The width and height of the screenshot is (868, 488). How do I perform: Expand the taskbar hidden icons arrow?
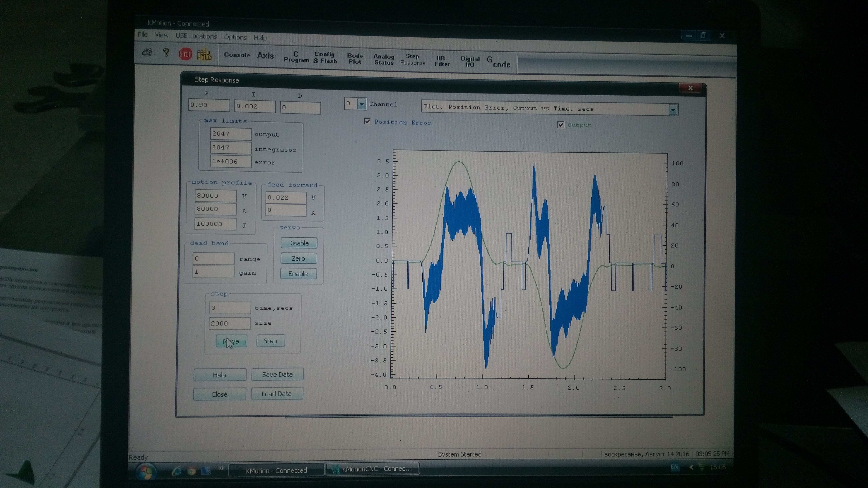[692, 467]
